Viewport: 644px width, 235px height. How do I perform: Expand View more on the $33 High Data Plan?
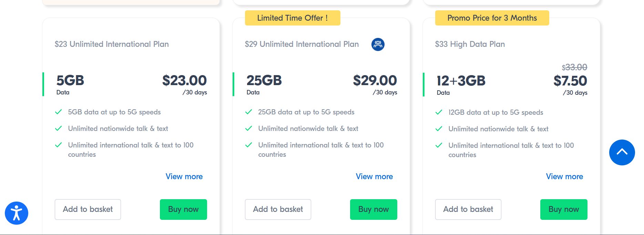pos(564,176)
